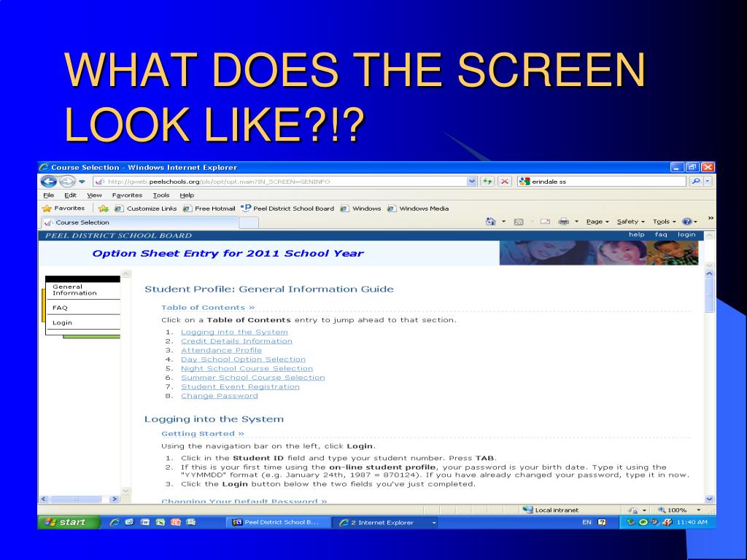747x560 pixels.
Task: Click the Windows start button
Action: 69,522
